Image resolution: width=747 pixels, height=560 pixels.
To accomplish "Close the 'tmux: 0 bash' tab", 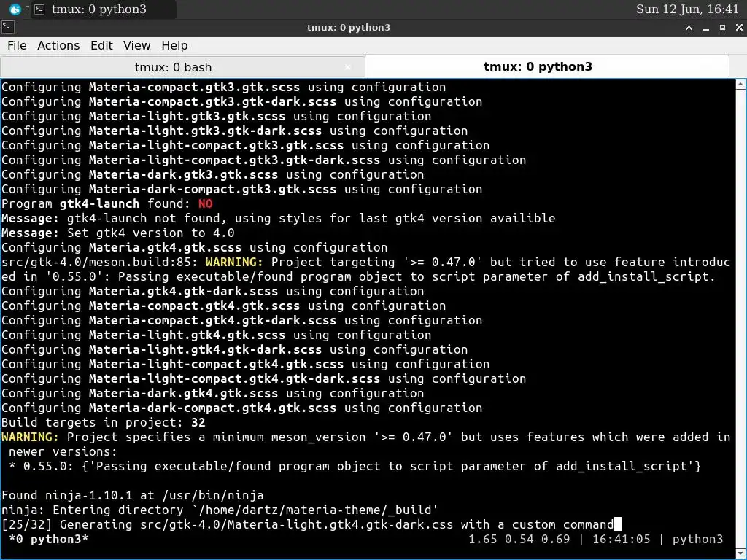I will coord(348,67).
